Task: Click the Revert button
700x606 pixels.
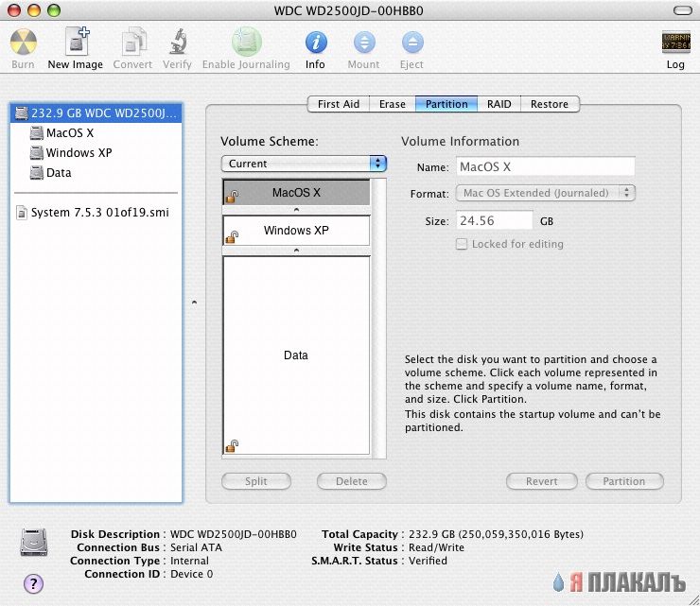Action: coord(541,481)
